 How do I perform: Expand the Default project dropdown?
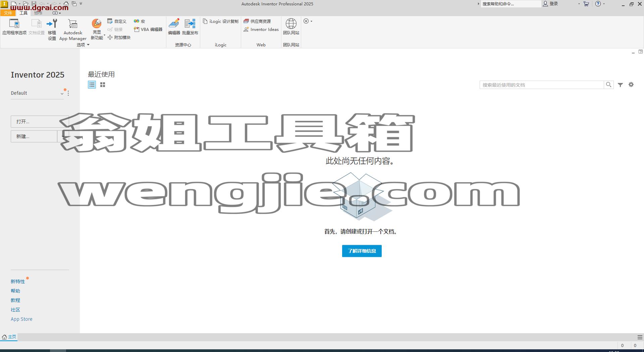(x=62, y=94)
